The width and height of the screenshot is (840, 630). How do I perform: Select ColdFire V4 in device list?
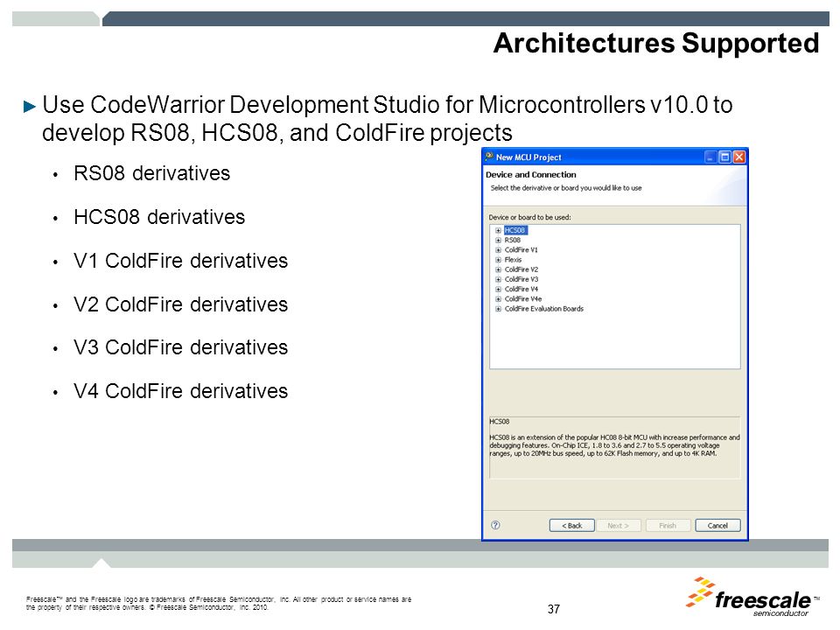521,290
